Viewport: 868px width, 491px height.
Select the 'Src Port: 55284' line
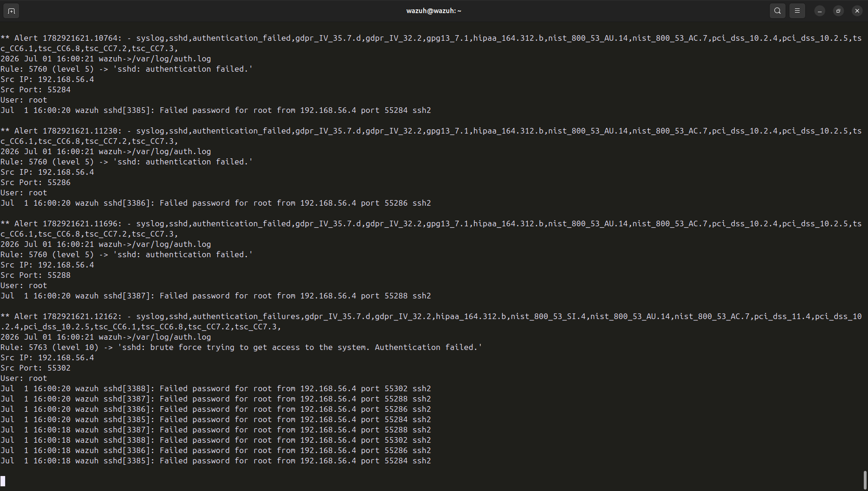coord(36,89)
